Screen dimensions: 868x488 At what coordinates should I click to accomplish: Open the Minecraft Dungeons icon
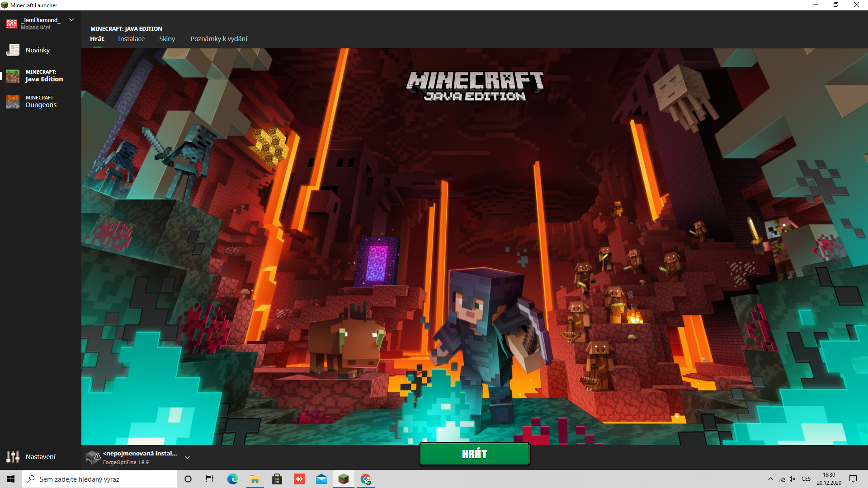pyautogui.click(x=13, y=101)
